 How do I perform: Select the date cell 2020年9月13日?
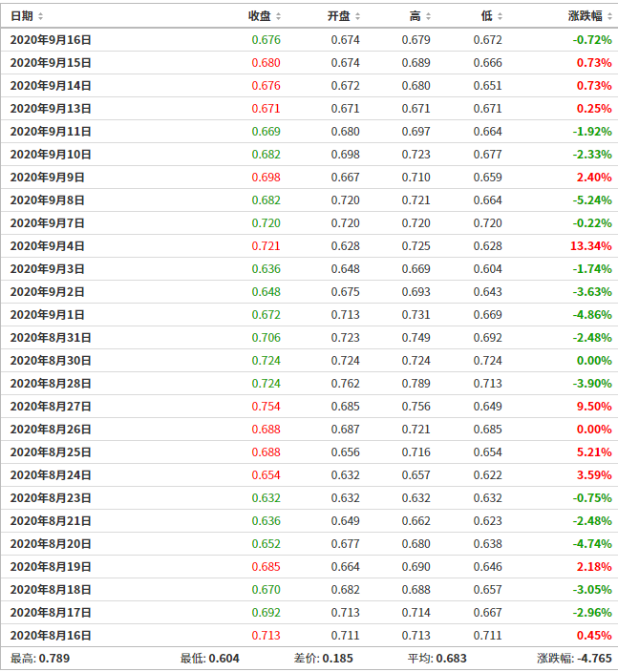(x=51, y=109)
